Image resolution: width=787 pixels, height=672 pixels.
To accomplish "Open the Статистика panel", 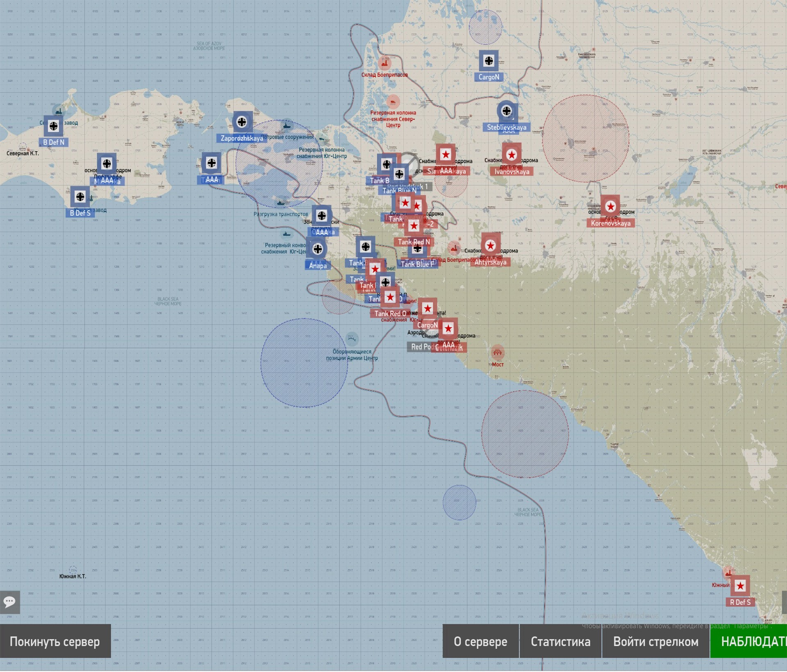I will click(560, 642).
